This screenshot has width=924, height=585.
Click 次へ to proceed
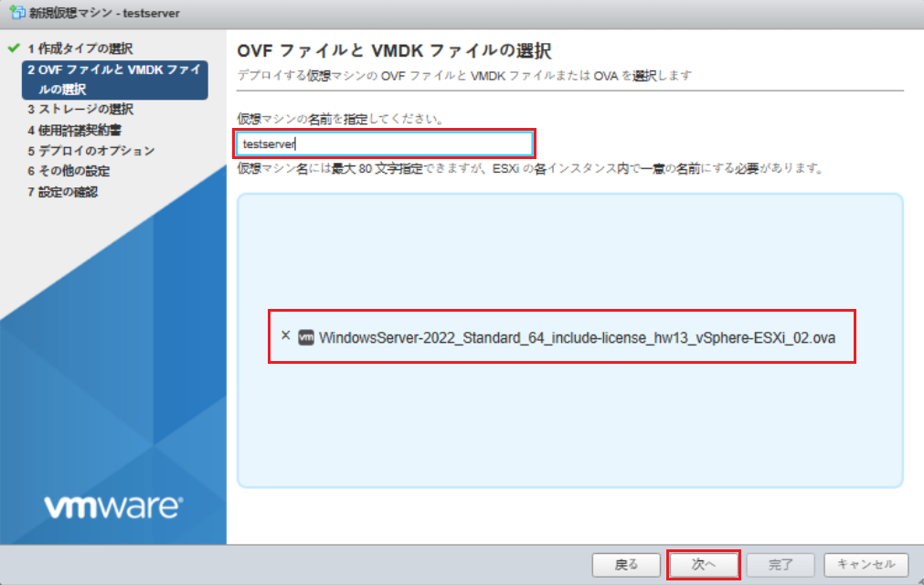pos(703,564)
